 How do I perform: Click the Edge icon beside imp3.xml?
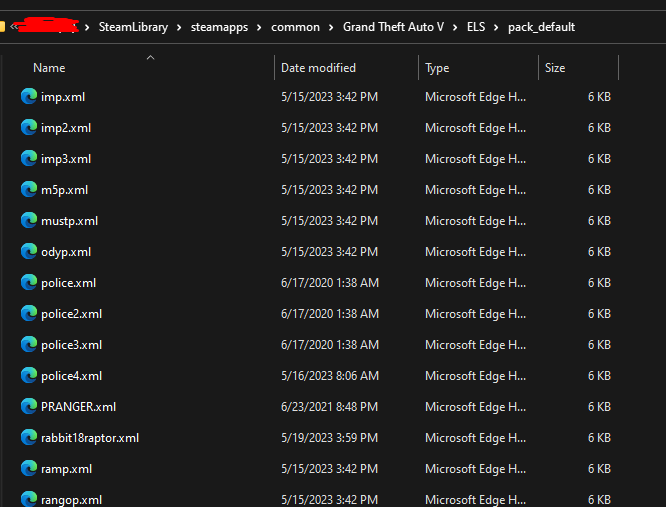29,158
